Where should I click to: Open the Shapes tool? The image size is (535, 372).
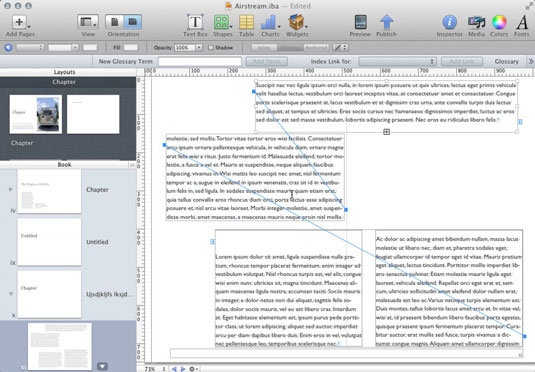point(221,22)
